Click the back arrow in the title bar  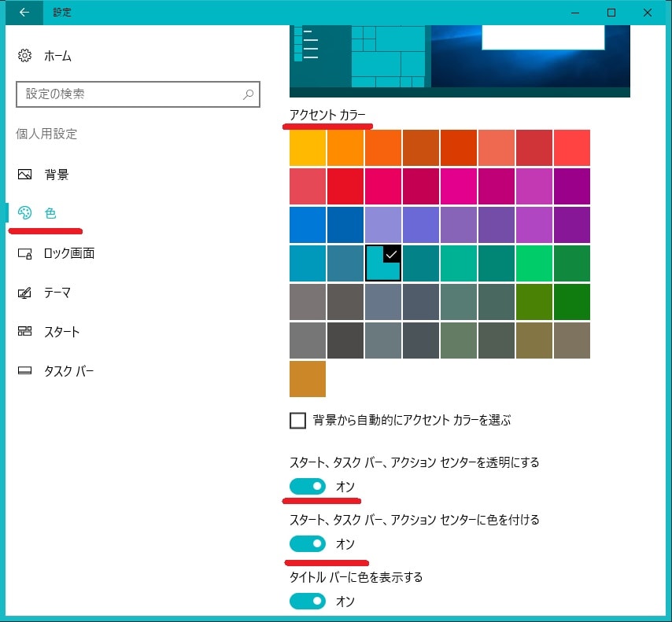click(24, 13)
